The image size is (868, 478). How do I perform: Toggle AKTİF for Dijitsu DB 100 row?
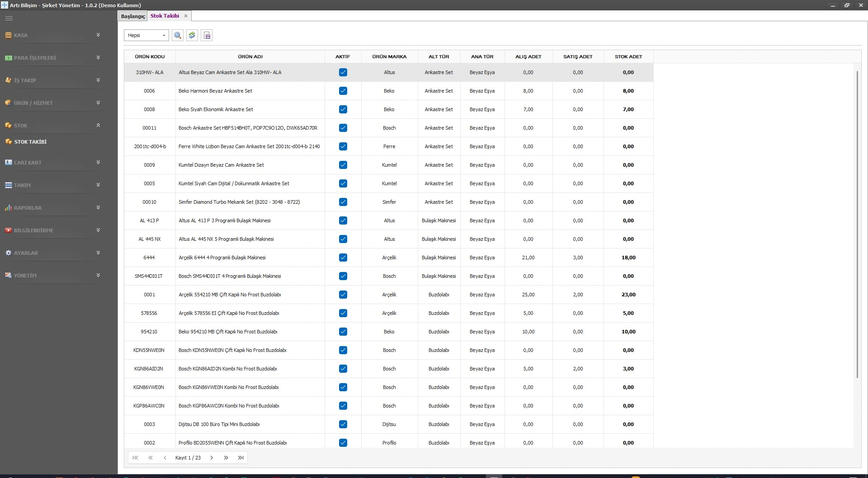pos(343,424)
